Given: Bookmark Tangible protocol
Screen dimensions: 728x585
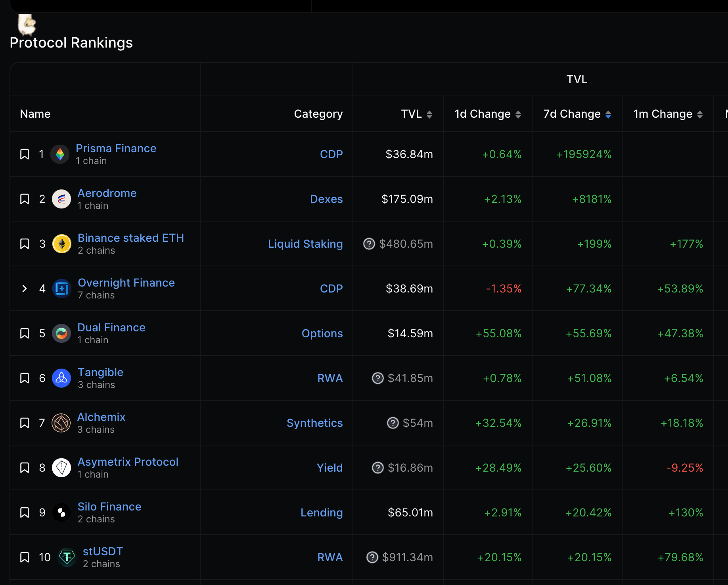Looking at the screenshot, I should [x=25, y=378].
